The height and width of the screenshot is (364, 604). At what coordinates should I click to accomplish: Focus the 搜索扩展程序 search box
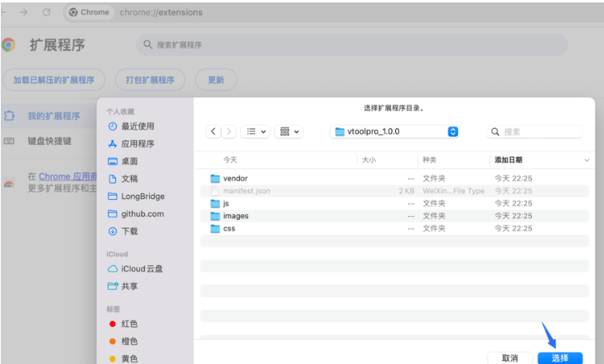point(351,44)
